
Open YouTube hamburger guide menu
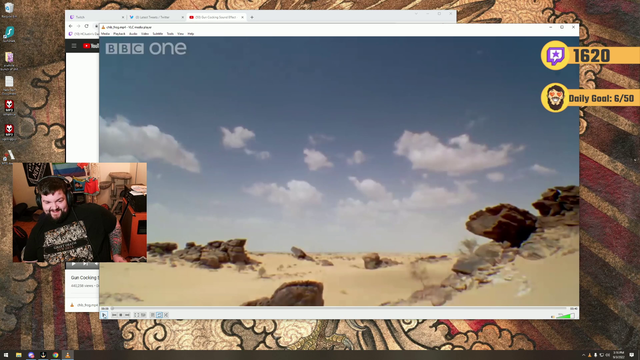click(x=74, y=46)
